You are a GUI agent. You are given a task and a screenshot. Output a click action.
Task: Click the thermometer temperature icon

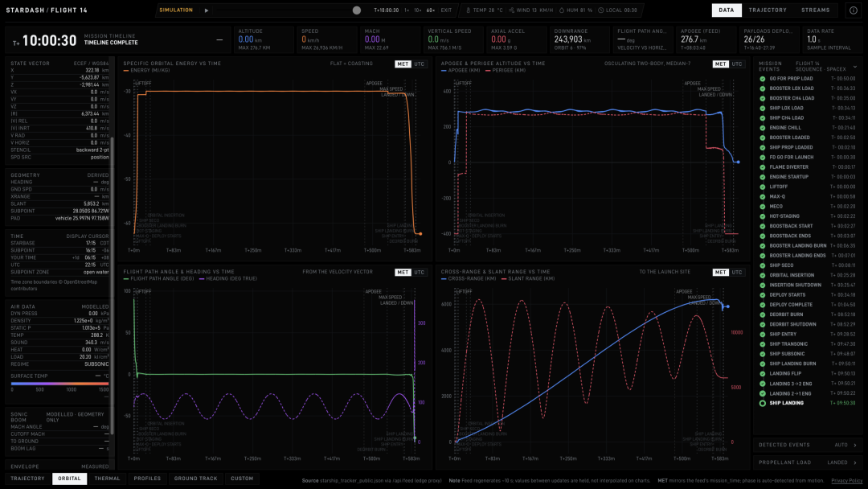coord(469,10)
